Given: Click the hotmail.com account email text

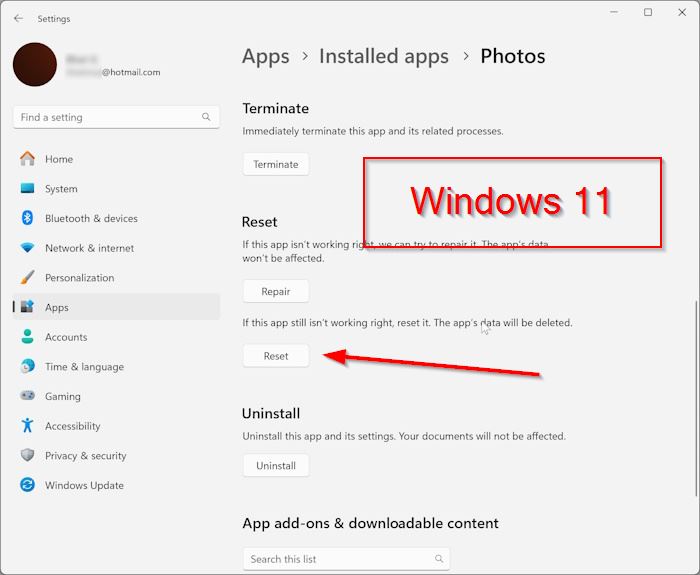Looking at the screenshot, I should [x=131, y=72].
